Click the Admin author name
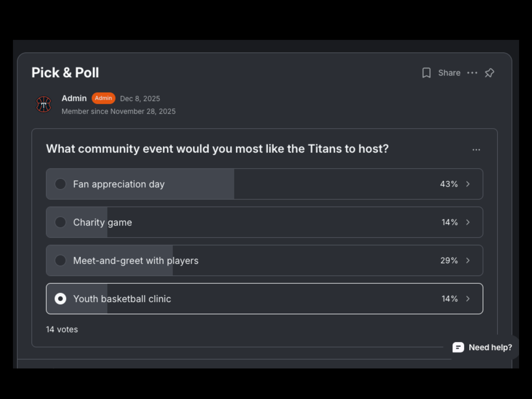This screenshot has width=532, height=399. coord(74,98)
